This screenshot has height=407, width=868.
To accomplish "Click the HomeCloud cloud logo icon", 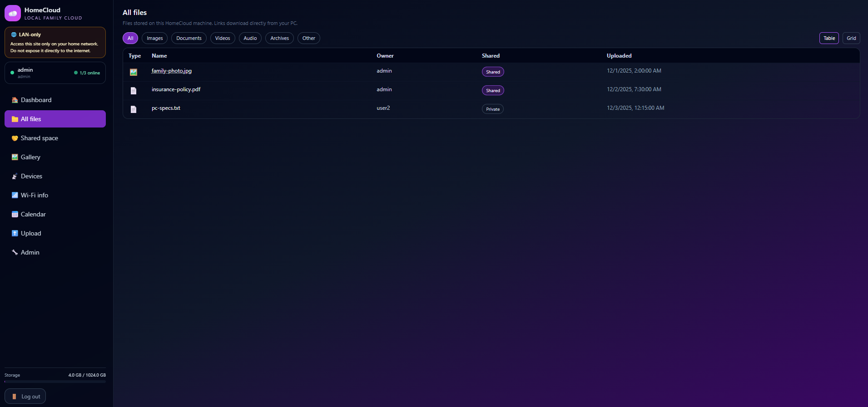I will [13, 13].
